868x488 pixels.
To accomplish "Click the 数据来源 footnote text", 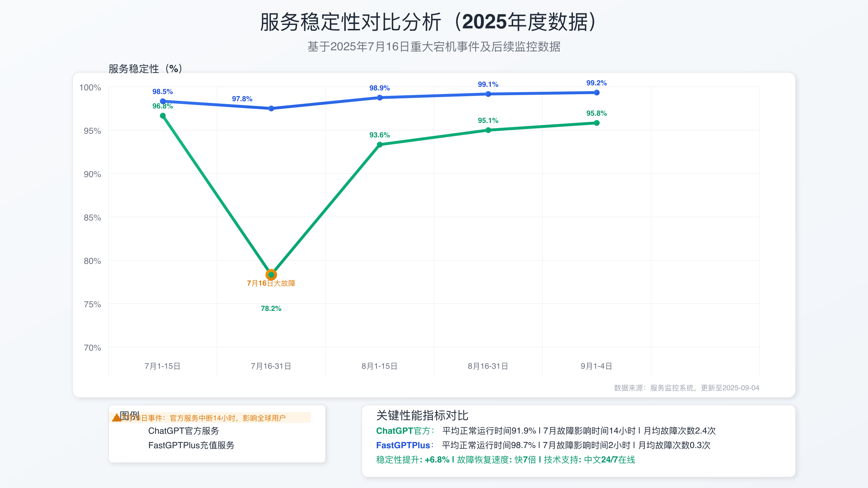I will 686,388.
